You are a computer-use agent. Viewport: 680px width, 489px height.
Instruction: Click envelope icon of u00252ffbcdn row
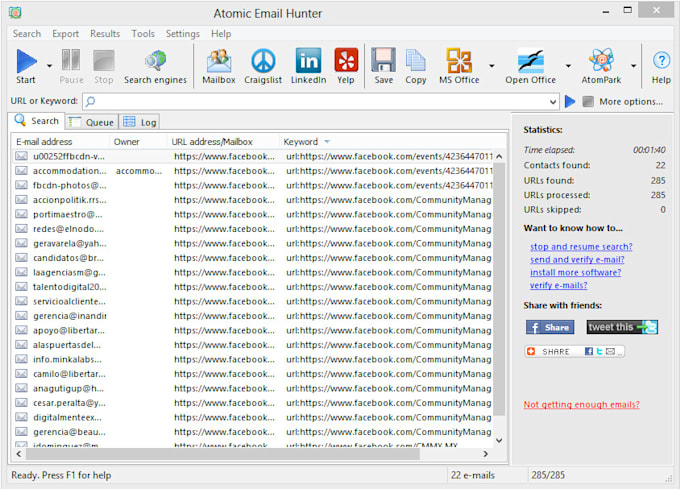click(x=21, y=156)
